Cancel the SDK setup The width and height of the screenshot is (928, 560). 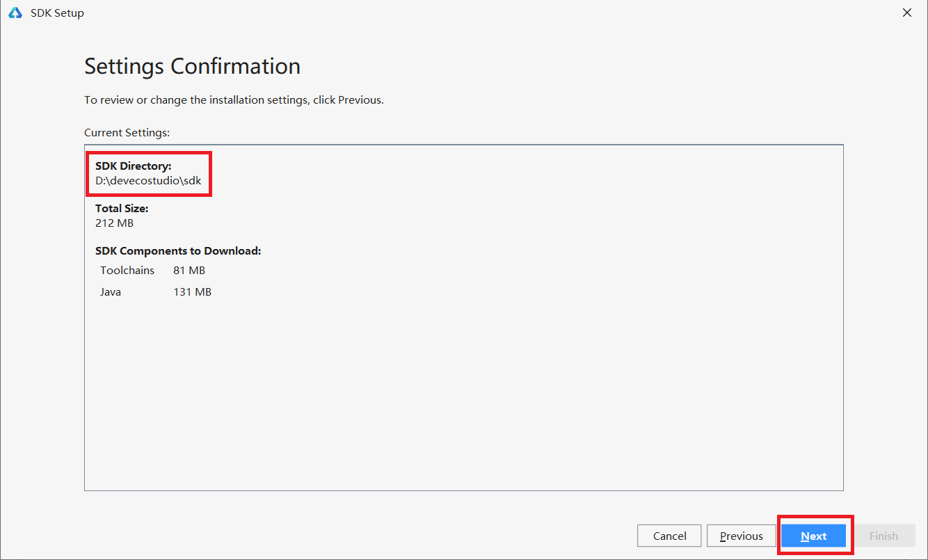(669, 536)
